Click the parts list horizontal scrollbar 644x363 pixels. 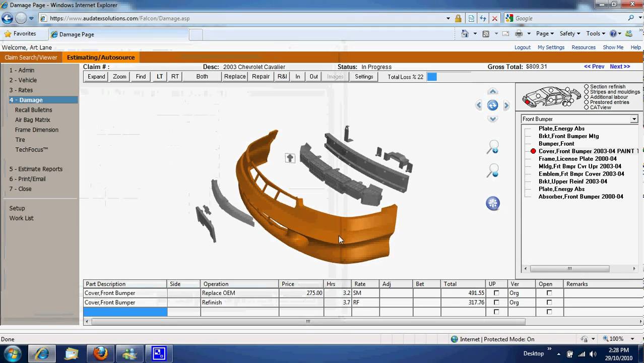(x=569, y=269)
